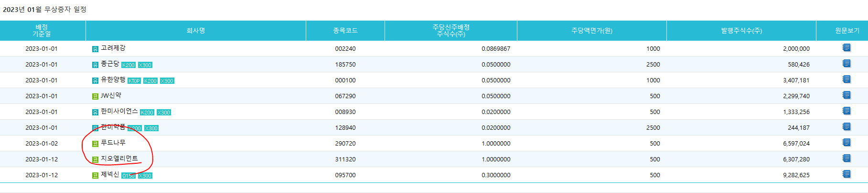Open original document icon for JW신약
The image size is (868, 193).
847,95
